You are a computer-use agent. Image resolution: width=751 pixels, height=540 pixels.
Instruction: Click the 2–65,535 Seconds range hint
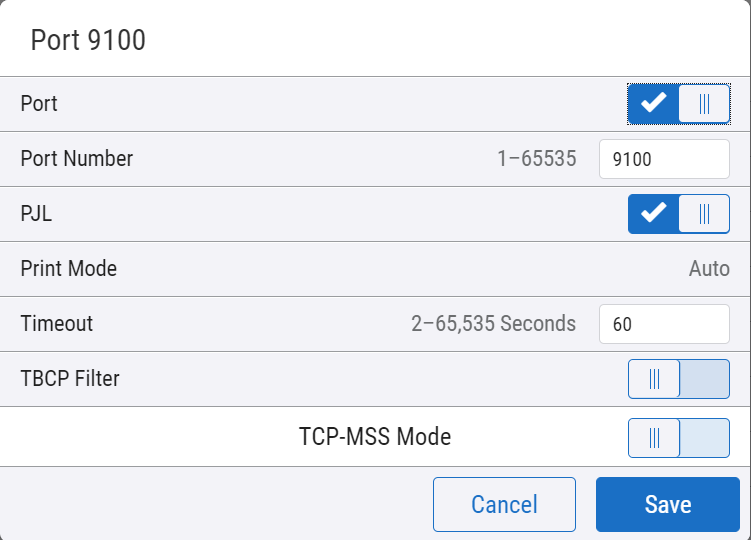493,324
